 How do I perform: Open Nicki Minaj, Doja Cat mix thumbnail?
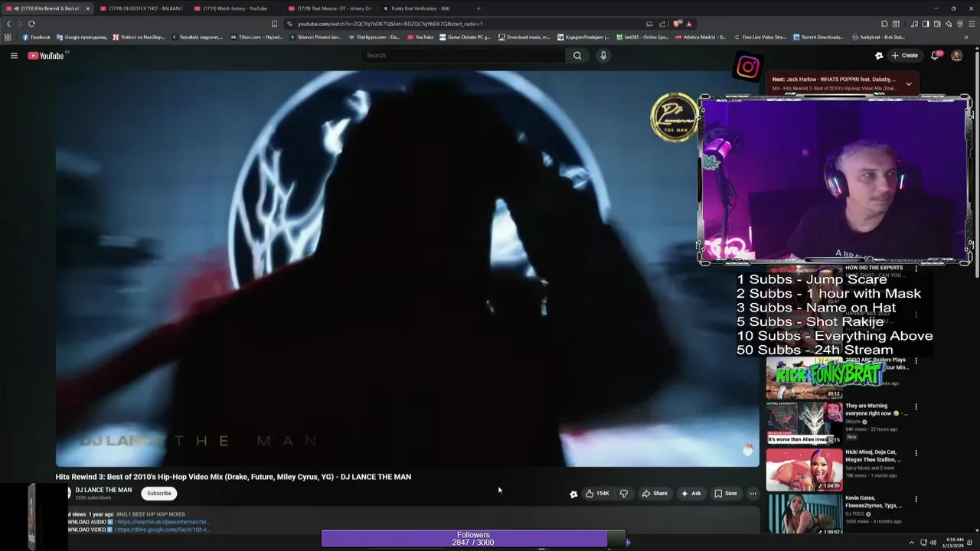[804, 469]
